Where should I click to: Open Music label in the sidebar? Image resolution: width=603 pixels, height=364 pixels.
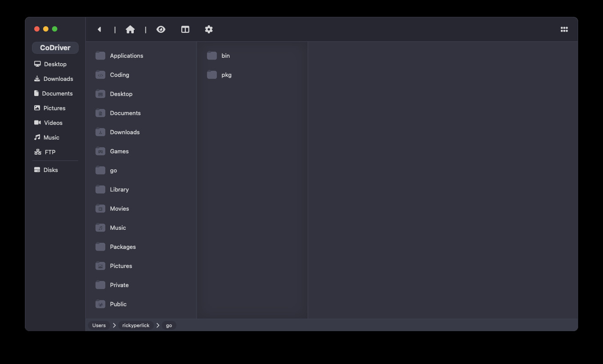click(x=52, y=137)
